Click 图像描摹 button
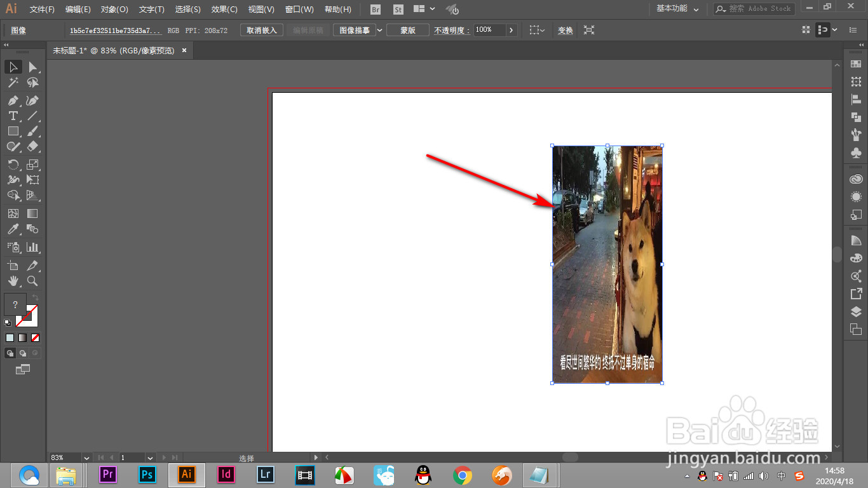This screenshot has width=868, height=488. 355,30
